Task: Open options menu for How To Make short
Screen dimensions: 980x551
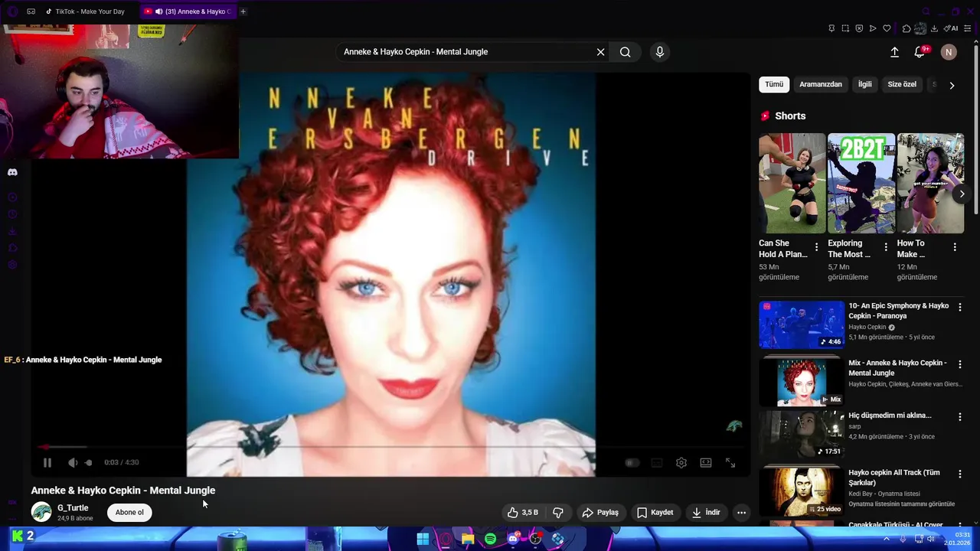Action: click(x=955, y=247)
